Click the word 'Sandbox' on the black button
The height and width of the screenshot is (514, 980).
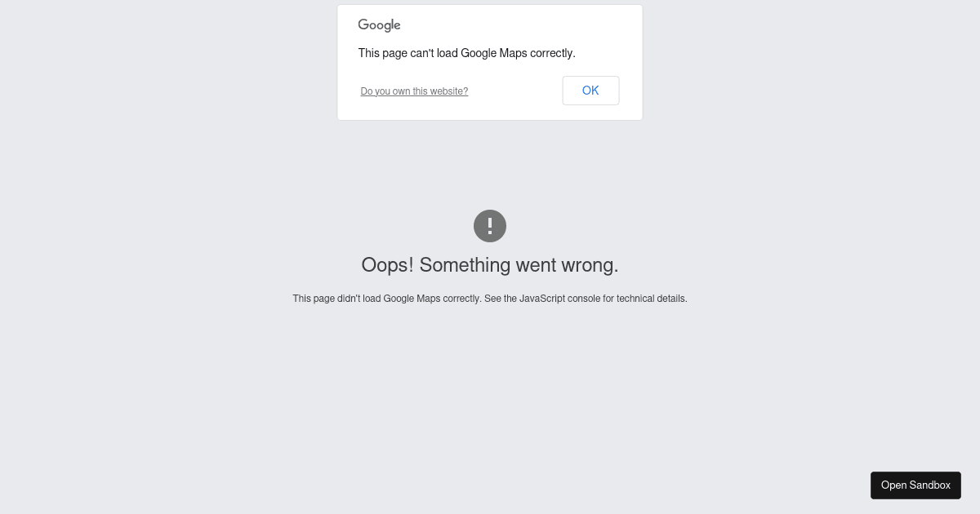pos(930,485)
